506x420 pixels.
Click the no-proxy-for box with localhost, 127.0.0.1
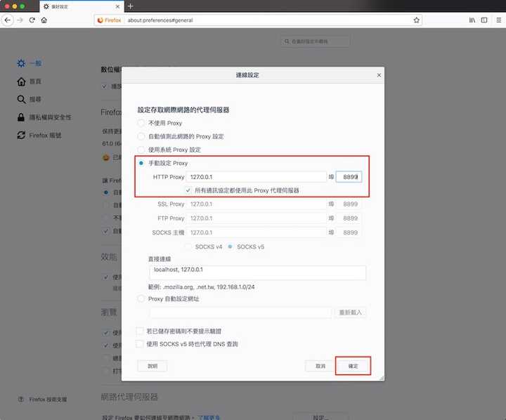[257, 273]
